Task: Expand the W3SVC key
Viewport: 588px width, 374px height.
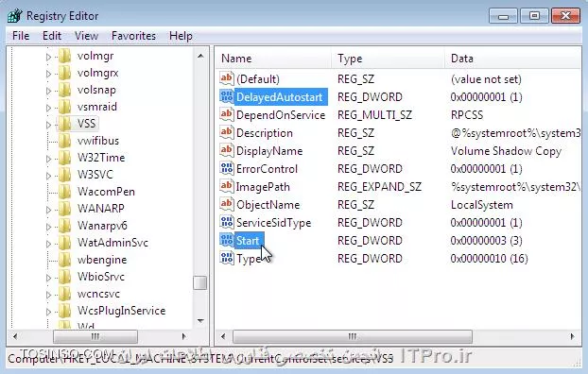Action: pyautogui.click(x=48, y=176)
